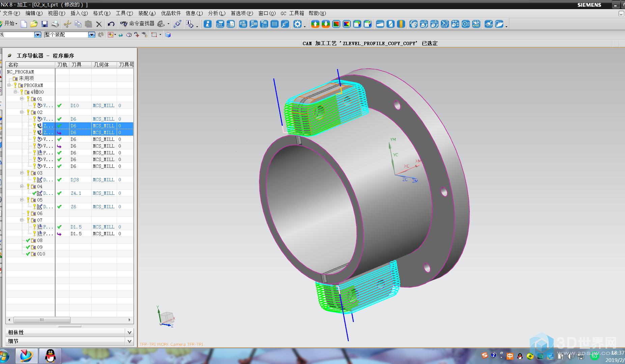Click the four-colored triangles icon
The image size is (625, 364).
pos(346,24)
